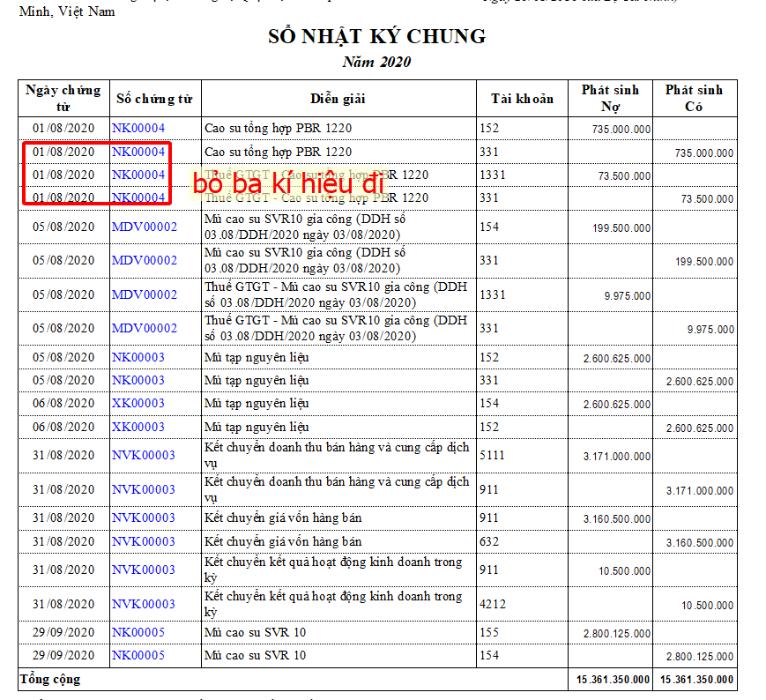Viewport: 766px width, 700px height.
Task: Click the 'Số chứng từ' column header
Action: click(154, 99)
